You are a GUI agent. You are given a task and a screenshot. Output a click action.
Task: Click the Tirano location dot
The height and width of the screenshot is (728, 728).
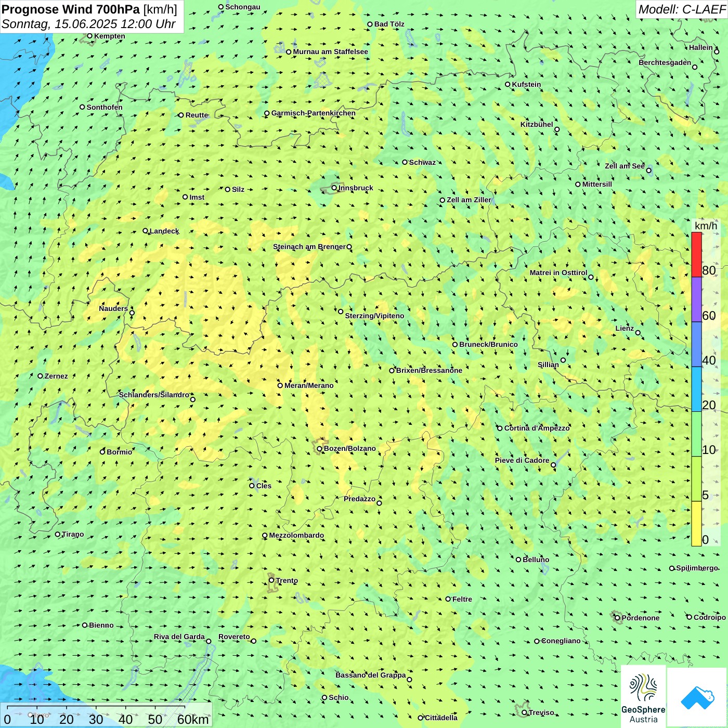58,534
